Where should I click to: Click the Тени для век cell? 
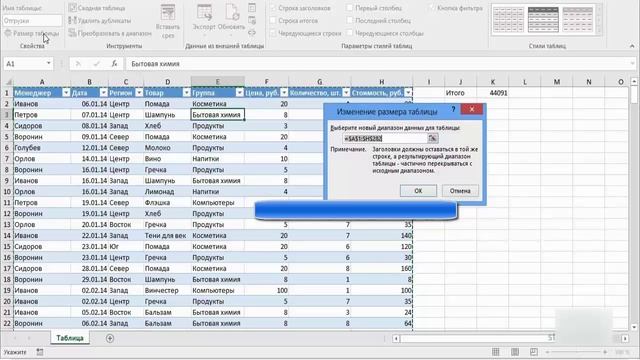(167, 236)
